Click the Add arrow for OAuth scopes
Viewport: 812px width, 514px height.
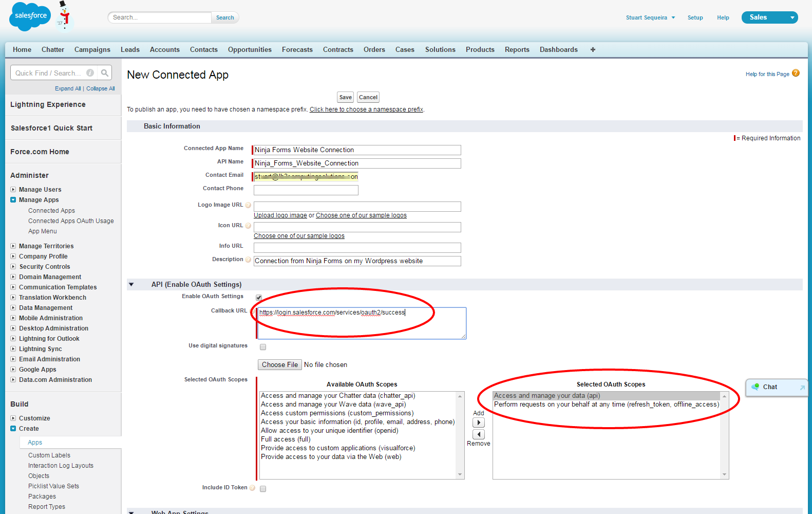point(478,423)
